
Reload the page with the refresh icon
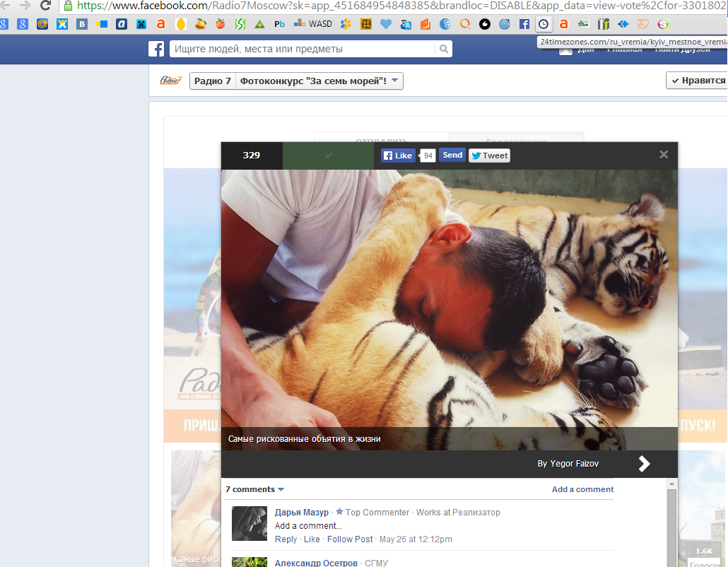(x=45, y=6)
